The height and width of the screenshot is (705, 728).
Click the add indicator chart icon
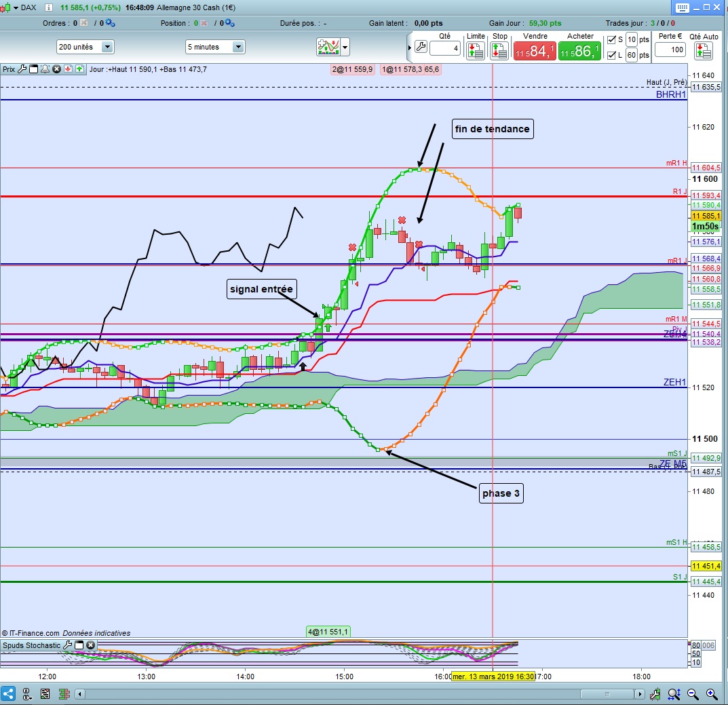pos(328,47)
